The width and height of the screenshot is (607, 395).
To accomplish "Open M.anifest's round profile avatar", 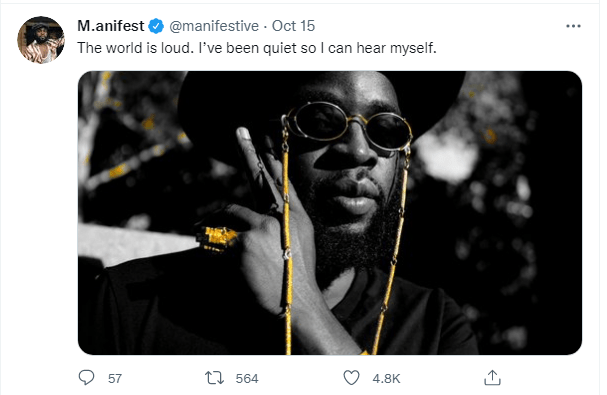I will click(41, 40).
